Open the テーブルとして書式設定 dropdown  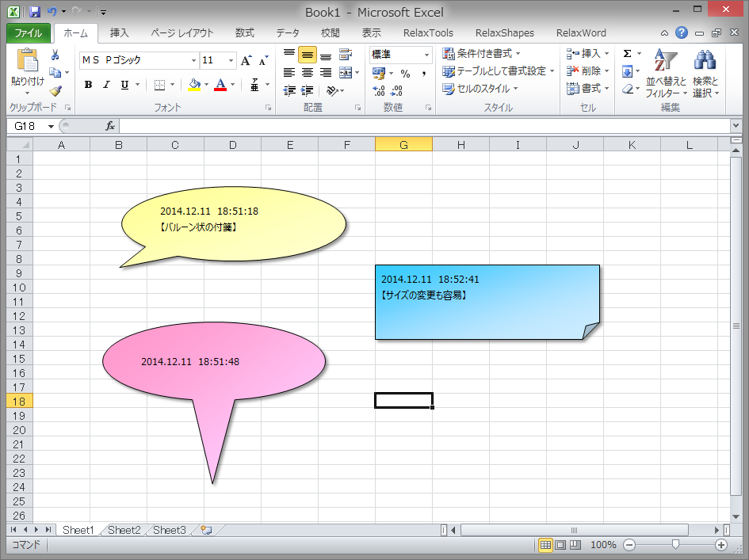499,71
